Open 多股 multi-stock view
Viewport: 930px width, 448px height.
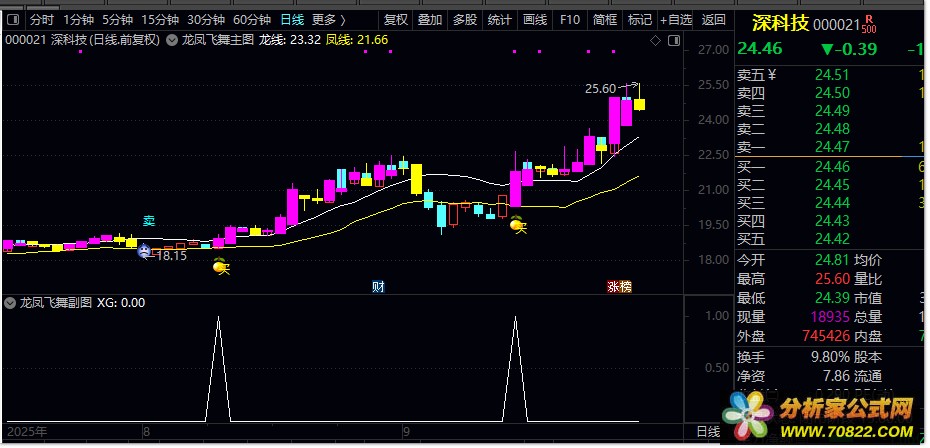tap(465, 20)
